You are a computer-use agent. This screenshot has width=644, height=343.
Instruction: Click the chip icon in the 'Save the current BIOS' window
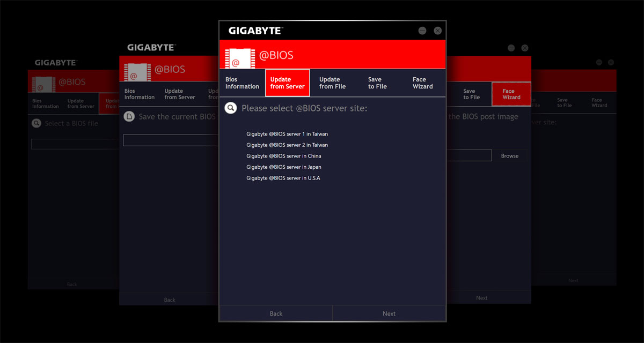click(x=136, y=72)
